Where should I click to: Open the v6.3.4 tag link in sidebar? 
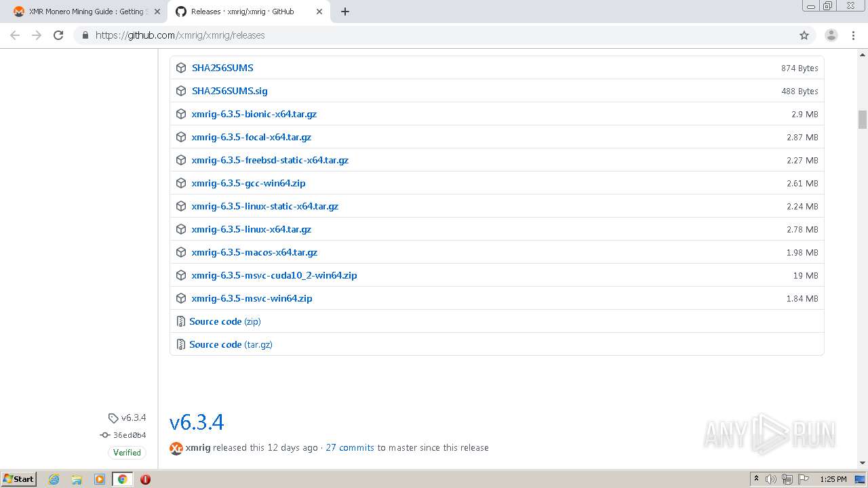[134, 418]
